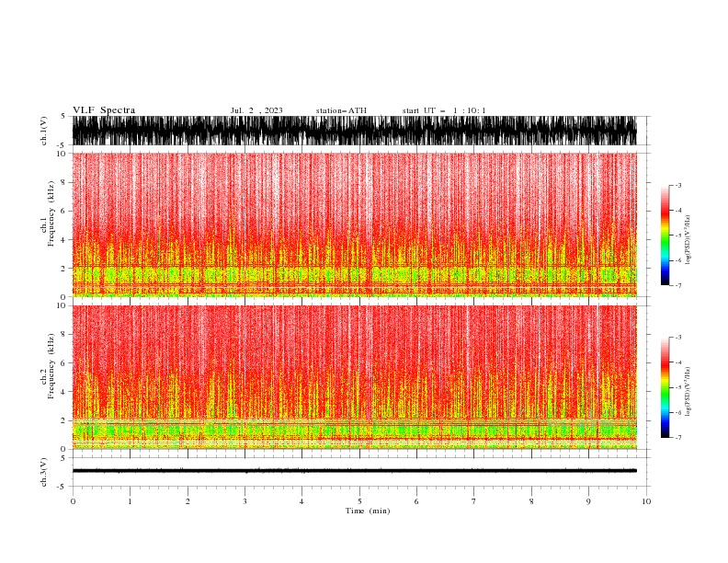Click the ch.2 colorbar "-5" label
This screenshot has height=563, width=728.
tap(678, 387)
